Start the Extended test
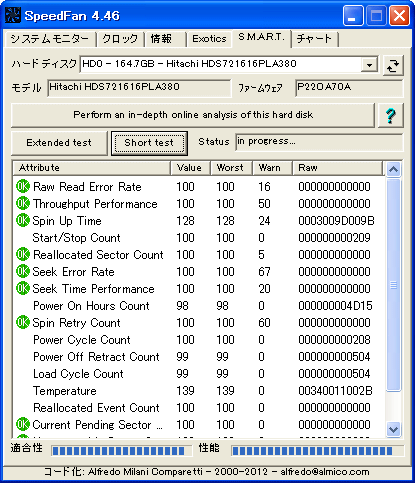 59,143
